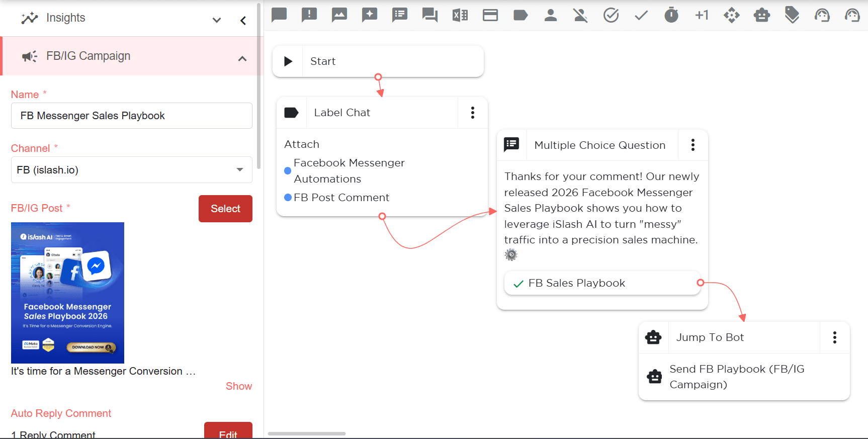
Task: Click the Insights section header
Action: pos(132,18)
